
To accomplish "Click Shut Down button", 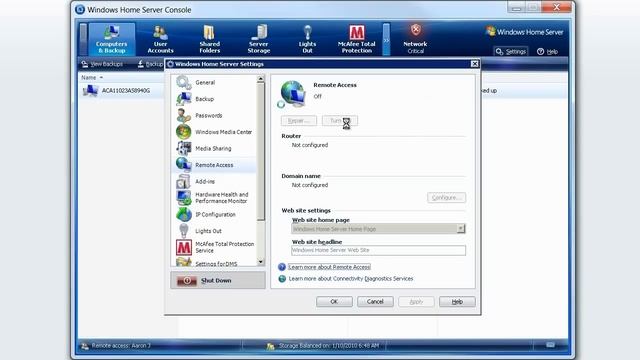I will point(218,280).
